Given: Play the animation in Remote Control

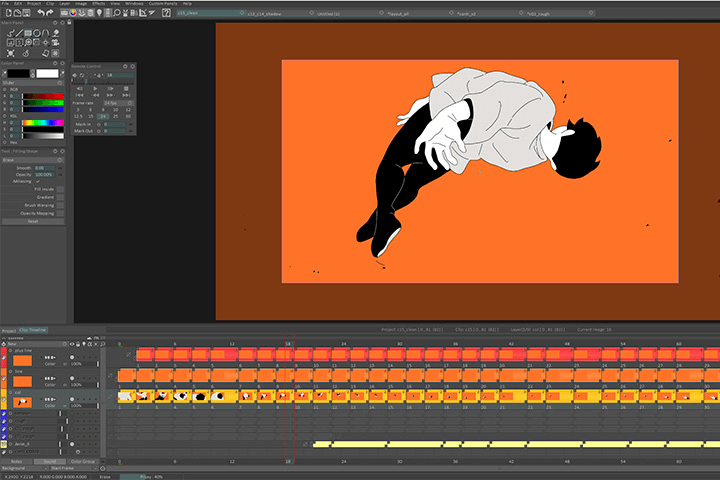Looking at the screenshot, I should point(95,88).
